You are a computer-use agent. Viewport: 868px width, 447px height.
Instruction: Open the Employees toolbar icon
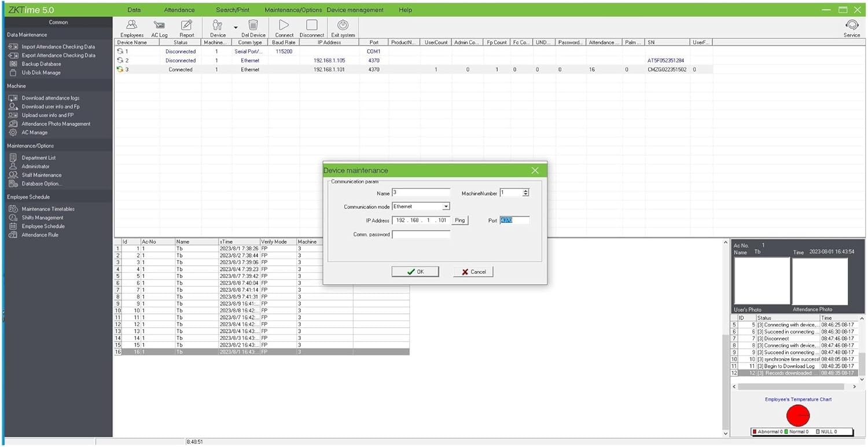132,25
